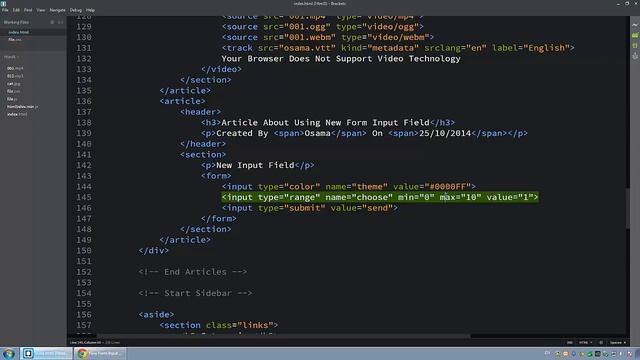Screen dimensions: 640x360
Task: Open 001.mp4 in project tree
Action: tap(15, 68)
